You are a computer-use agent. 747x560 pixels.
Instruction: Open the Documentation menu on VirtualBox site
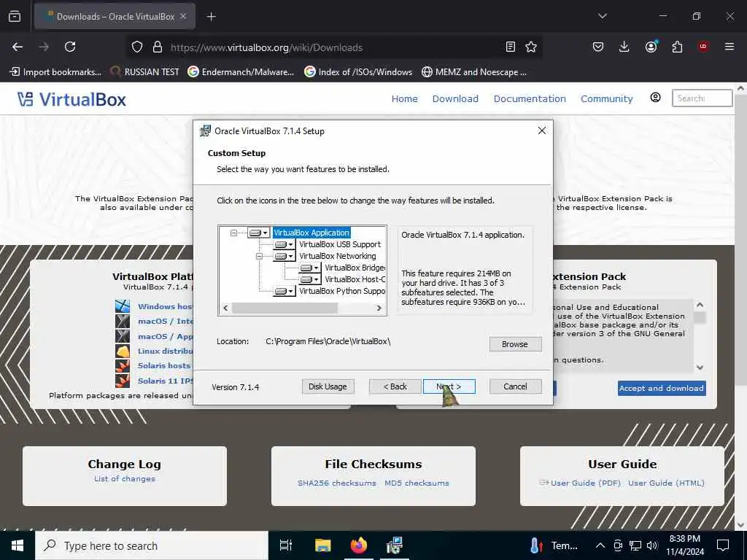(530, 98)
